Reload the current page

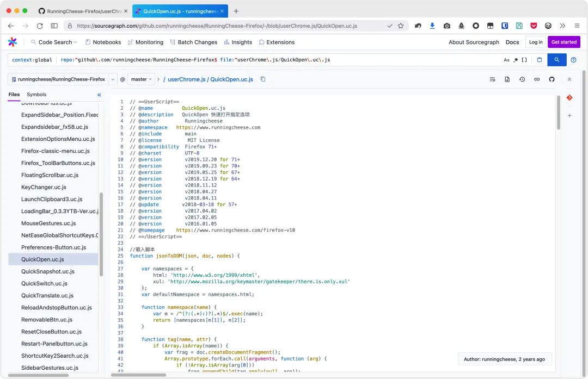pyautogui.click(x=40, y=26)
